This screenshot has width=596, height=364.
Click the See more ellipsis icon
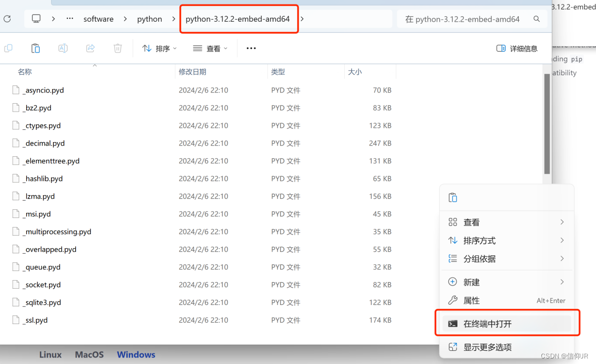(251, 48)
